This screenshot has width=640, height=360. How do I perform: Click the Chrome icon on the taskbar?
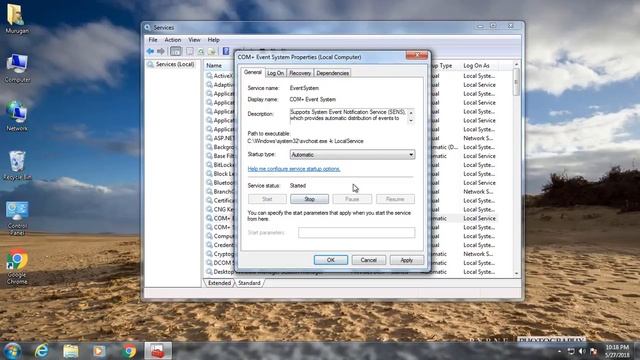(x=129, y=351)
